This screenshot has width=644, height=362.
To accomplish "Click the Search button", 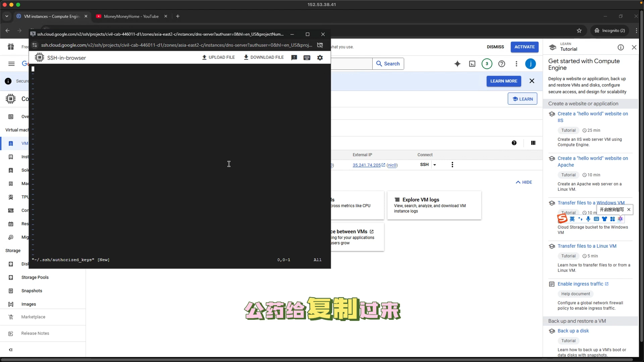I will [388, 64].
